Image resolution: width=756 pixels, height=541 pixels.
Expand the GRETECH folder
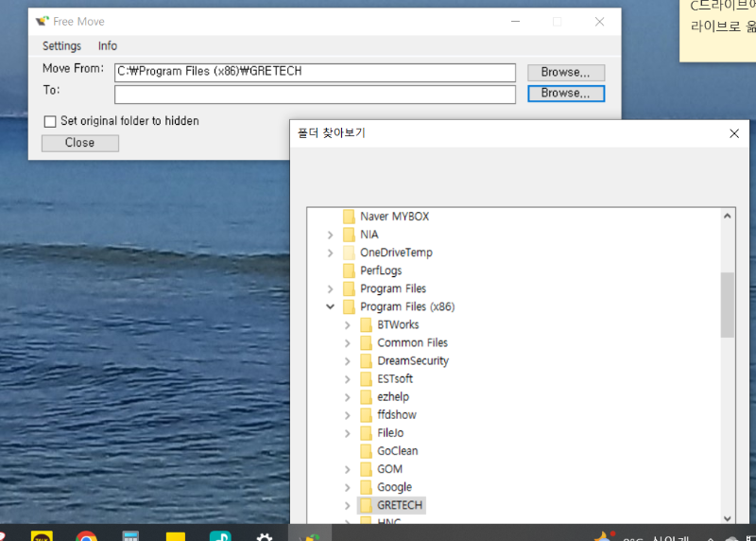pos(348,505)
